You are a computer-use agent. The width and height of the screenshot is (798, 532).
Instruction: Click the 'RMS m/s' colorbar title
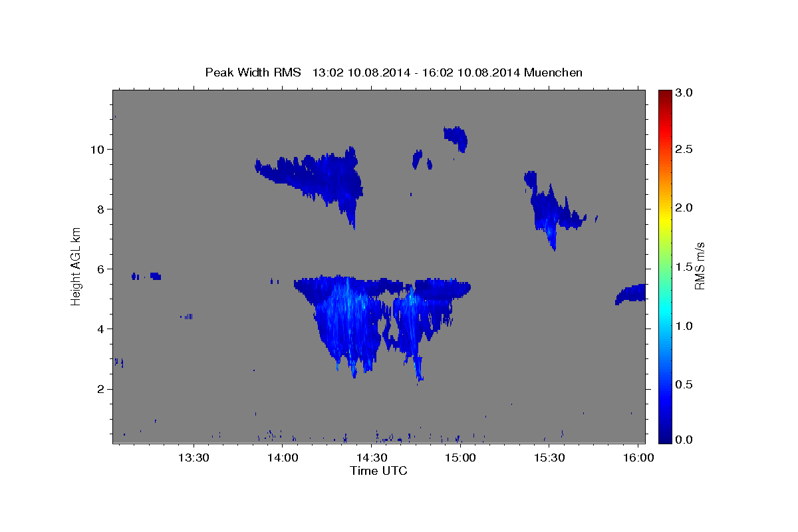700,266
